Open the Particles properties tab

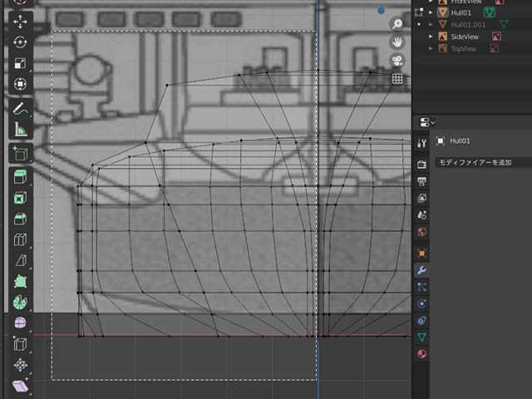421,287
